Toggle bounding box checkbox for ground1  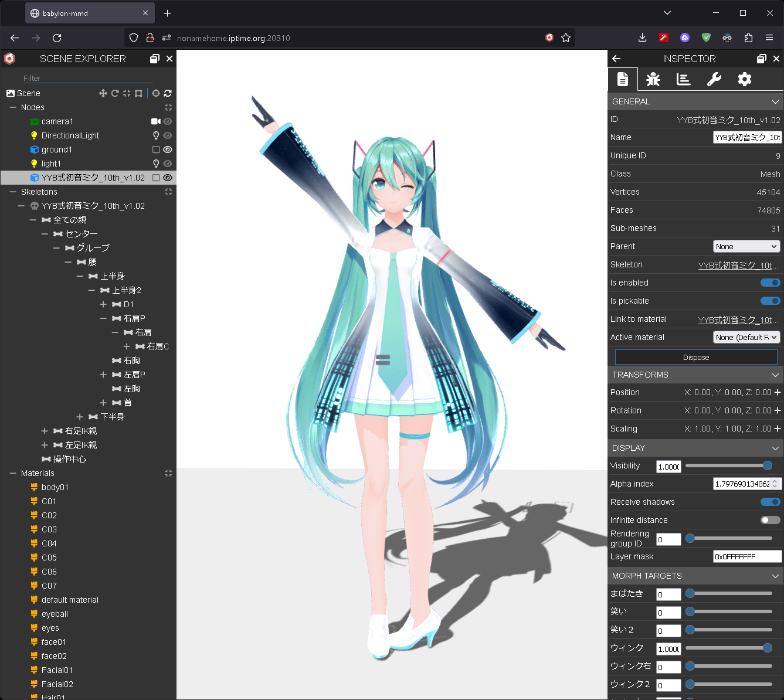[x=156, y=149]
